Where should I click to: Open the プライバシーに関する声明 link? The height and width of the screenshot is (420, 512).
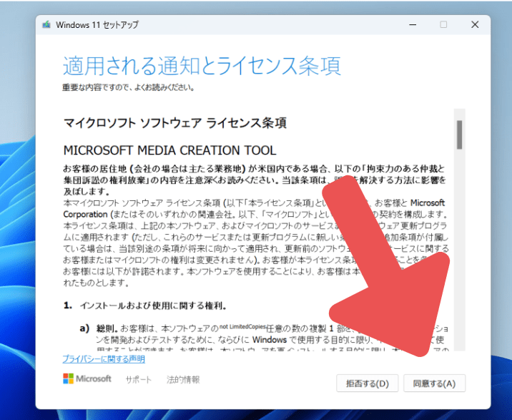(x=104, y=359)
